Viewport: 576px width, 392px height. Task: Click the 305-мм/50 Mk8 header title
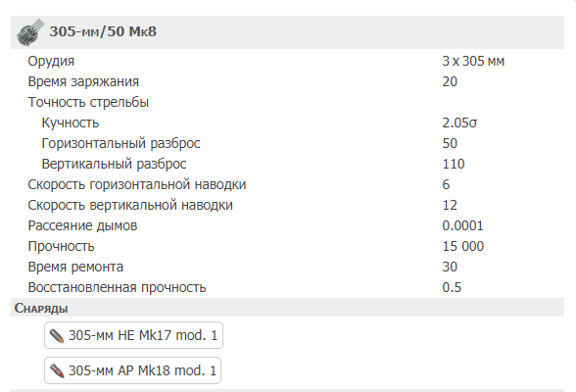(103, 31)
